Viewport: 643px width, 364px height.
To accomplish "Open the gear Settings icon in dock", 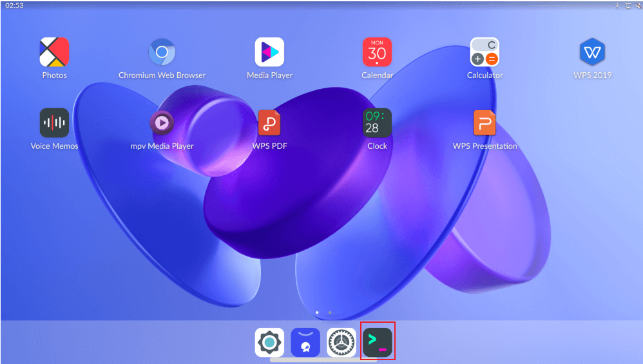I will (341, 342).
